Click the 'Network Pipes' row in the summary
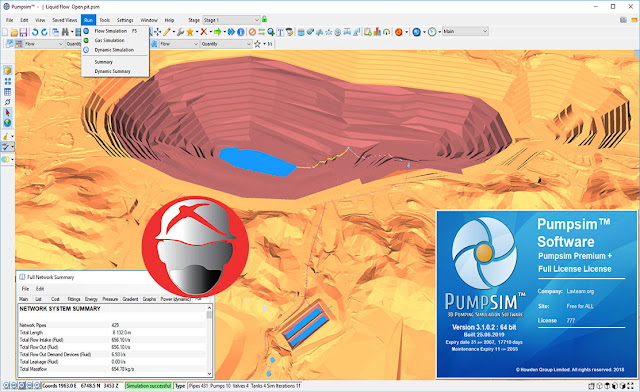This screenshot has width=640, height=392. click(113, 325)
